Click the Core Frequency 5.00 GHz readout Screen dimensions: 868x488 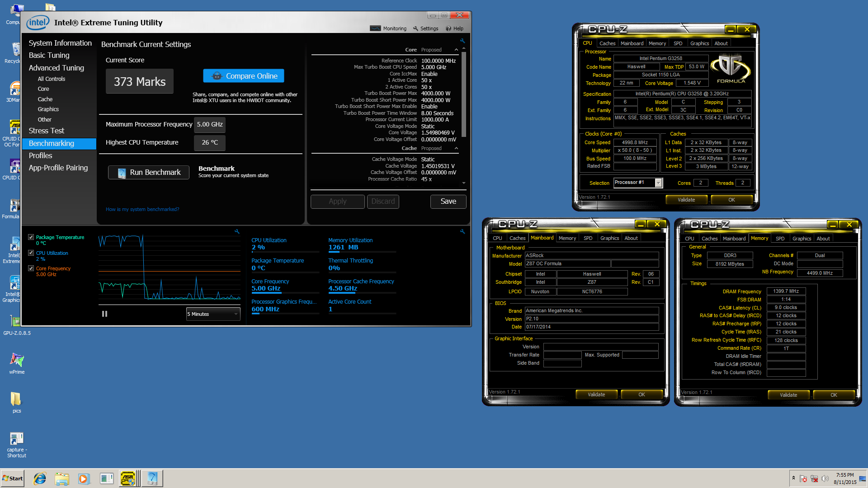[x=266, y=288]
